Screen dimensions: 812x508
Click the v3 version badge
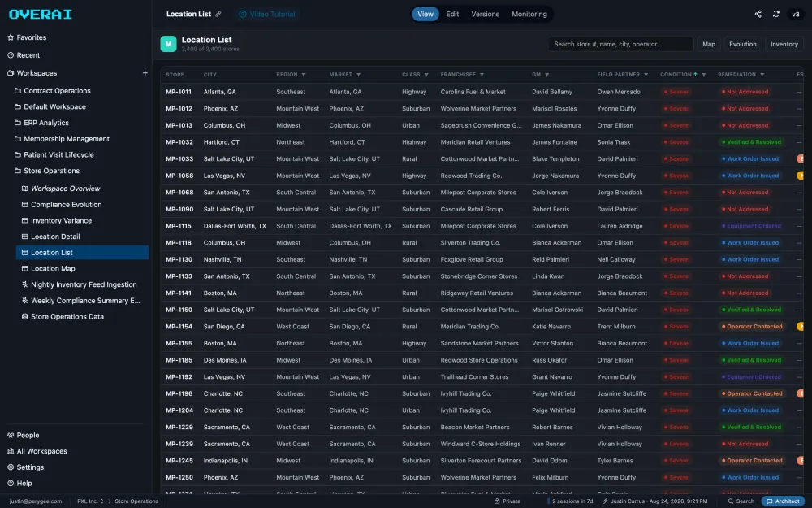[x=796, y=14]
